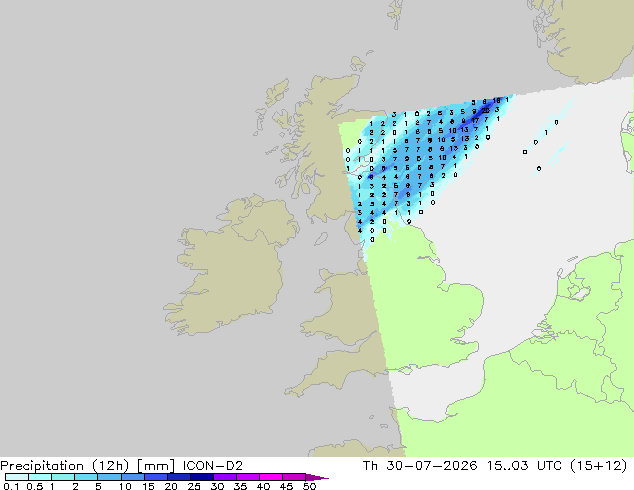Click the 25–30 mm dark blue swatch
Viewport: 634px width, 490px height.
click(x=201, y=477)
